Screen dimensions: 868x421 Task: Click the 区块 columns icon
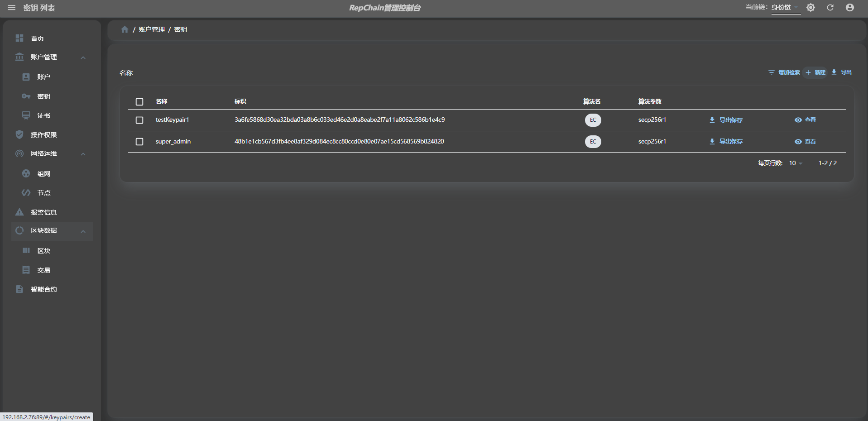pyautogui.click(x=26, y=250)
